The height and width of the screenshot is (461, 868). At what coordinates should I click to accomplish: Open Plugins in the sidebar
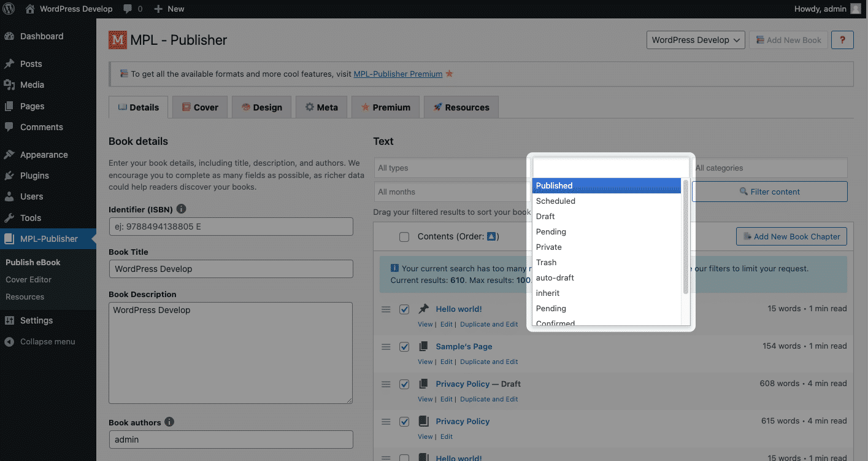pos(34,176)
